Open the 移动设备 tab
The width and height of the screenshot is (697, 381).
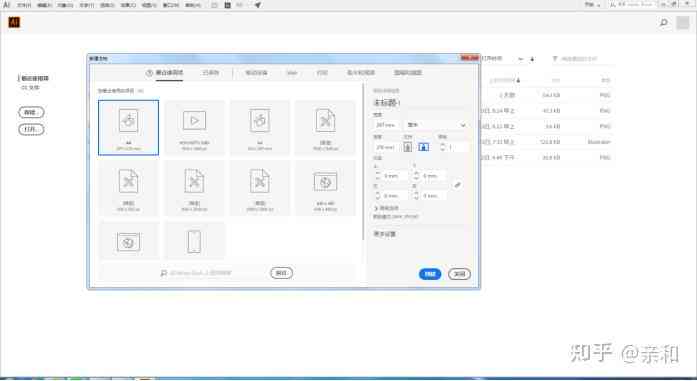tap(256, 72)
